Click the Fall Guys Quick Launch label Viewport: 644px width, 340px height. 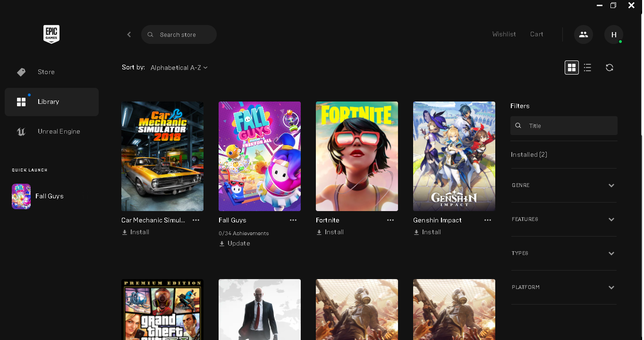(x=50, y=196)
